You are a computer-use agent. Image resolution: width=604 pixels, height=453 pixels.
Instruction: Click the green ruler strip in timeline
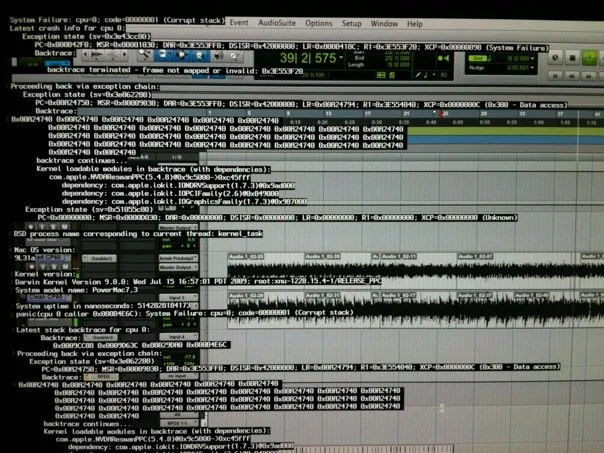(505, 132)
